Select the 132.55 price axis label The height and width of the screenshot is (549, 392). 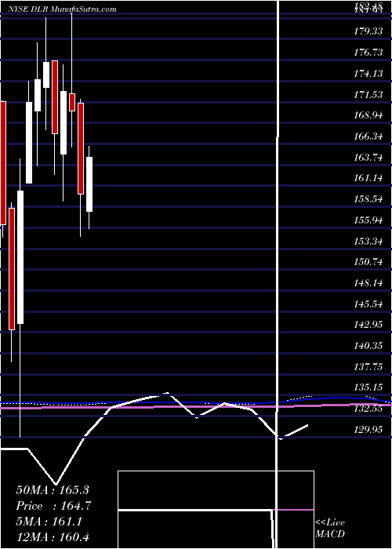[x=367, y=409]
